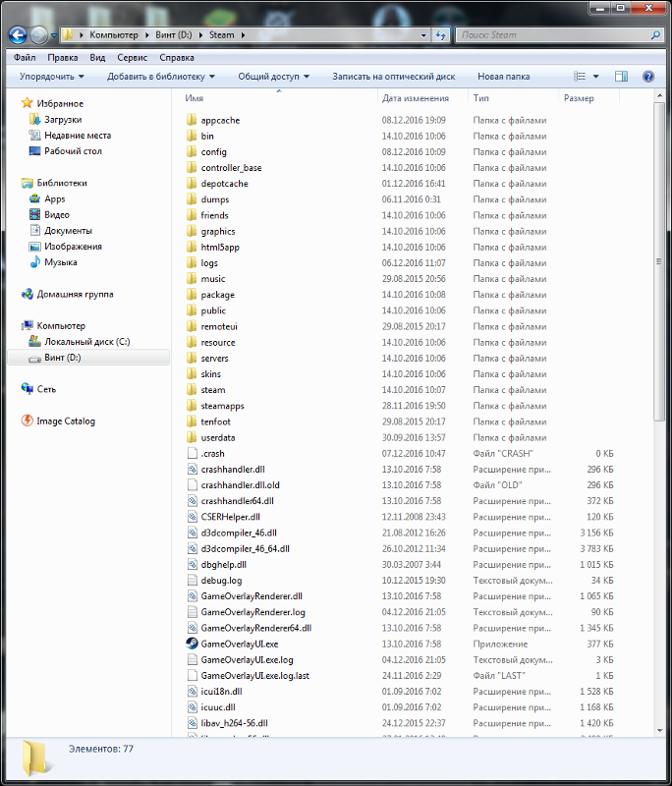The height and width of the screenshot is (786, 672).
Task: Open the Правка menu
Action: (63, 58)
